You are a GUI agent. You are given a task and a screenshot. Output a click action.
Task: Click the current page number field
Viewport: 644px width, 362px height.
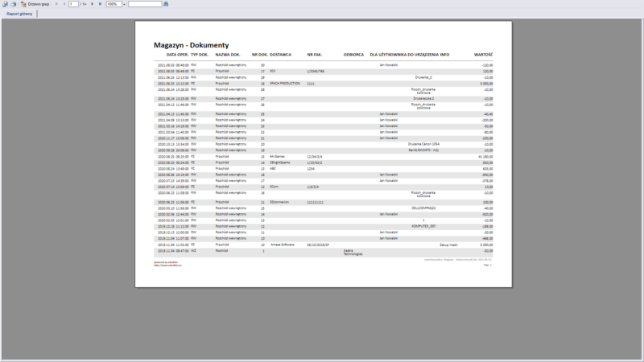(x=73, y=4)
